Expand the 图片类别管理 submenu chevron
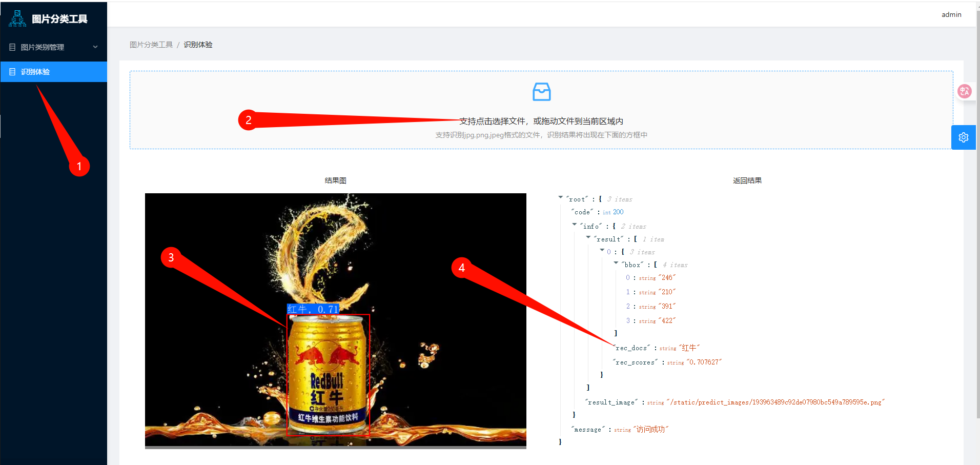The width and height of the screenshot is (980, 465). point(95,47)
